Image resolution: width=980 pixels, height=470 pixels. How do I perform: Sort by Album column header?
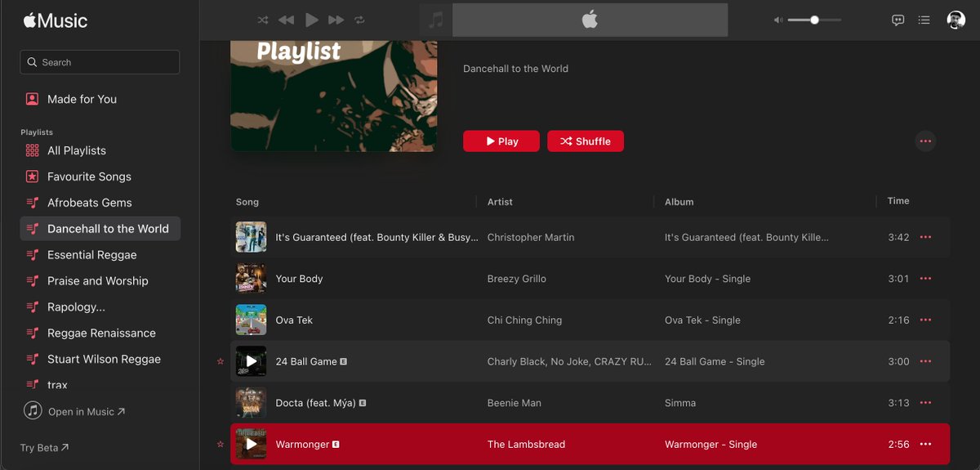click(x=679, y=202)
